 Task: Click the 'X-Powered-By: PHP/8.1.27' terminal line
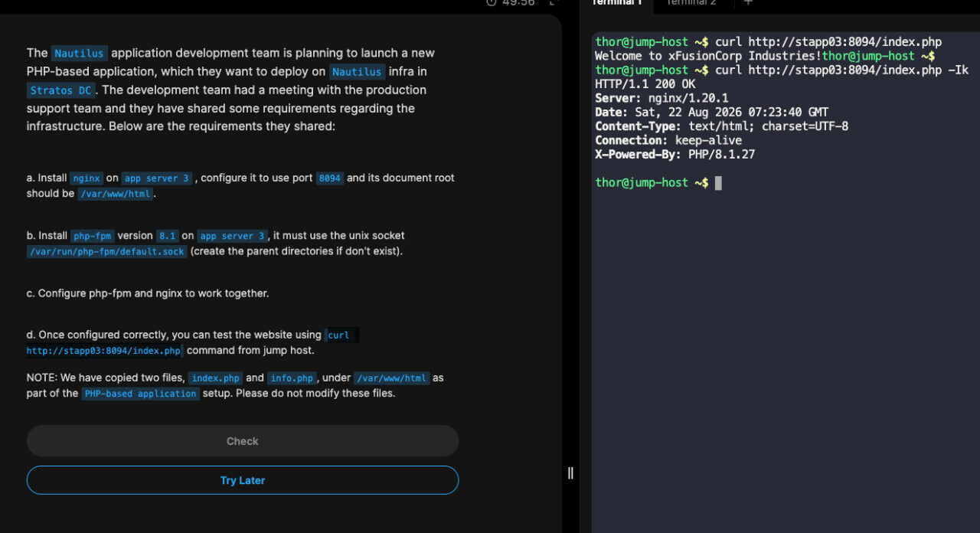(x=675, y=155)
